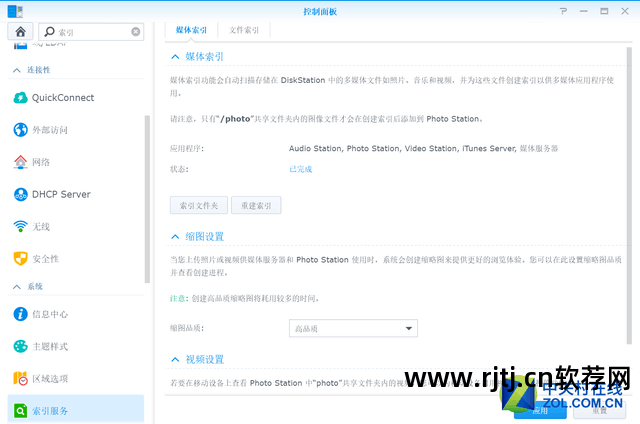Click the 已完成 status link
The height and width of the screenshot is (424, 640).
(300, 169)
